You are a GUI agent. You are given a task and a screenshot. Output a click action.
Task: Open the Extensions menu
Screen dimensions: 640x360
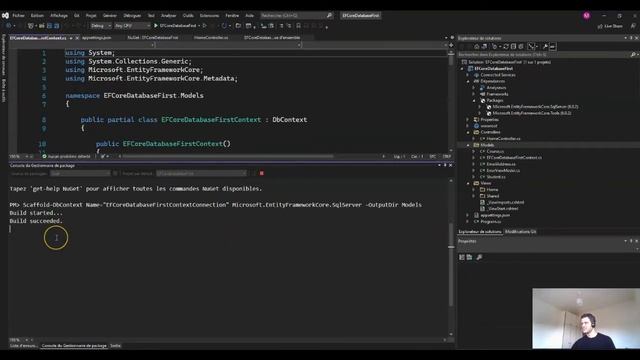point(209,16)
